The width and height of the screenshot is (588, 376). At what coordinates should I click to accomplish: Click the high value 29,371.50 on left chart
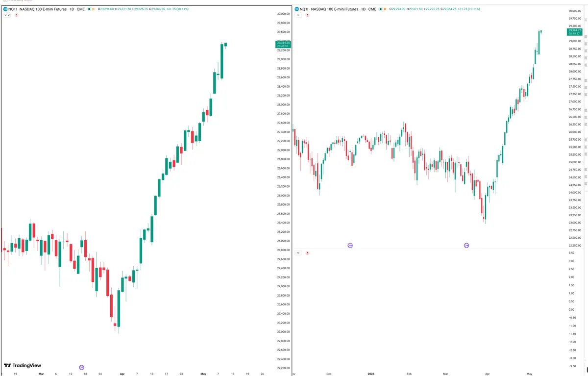tap(125, 9)
